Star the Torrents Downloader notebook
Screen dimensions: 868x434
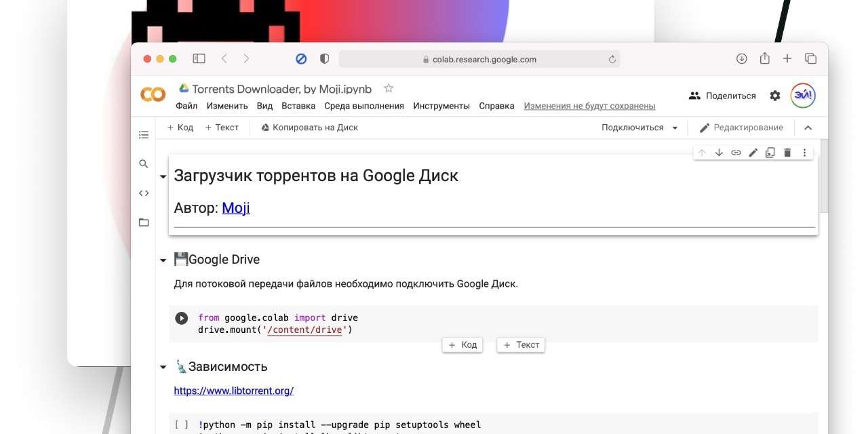pyautogui.click(x=389, y=88)
